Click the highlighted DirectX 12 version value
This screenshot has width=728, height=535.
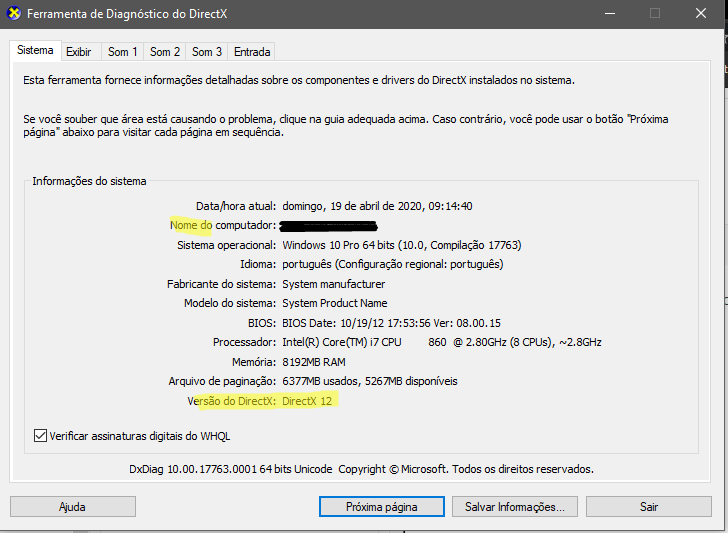click(x=310, y=401)
